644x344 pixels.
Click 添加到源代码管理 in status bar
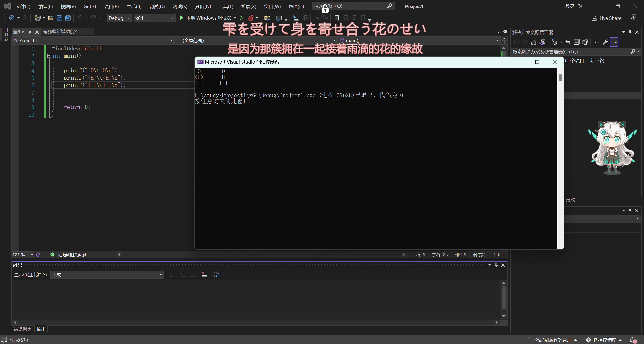[x=553, y=340]
